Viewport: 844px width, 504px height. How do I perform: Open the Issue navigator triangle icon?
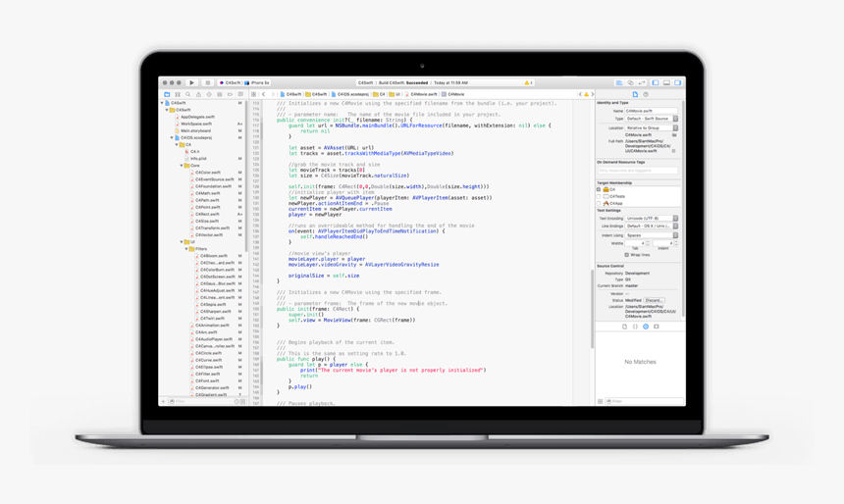(198, 94)
